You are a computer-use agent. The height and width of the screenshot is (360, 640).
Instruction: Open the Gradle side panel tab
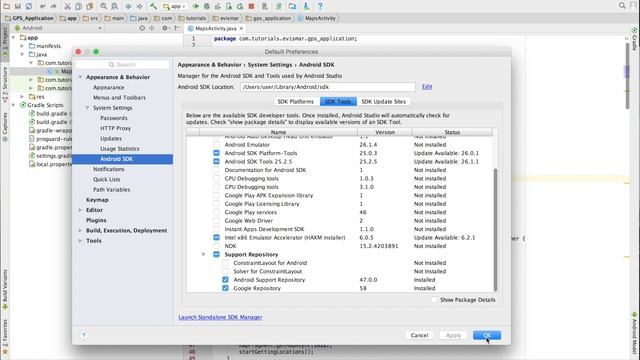click(635, 39)
